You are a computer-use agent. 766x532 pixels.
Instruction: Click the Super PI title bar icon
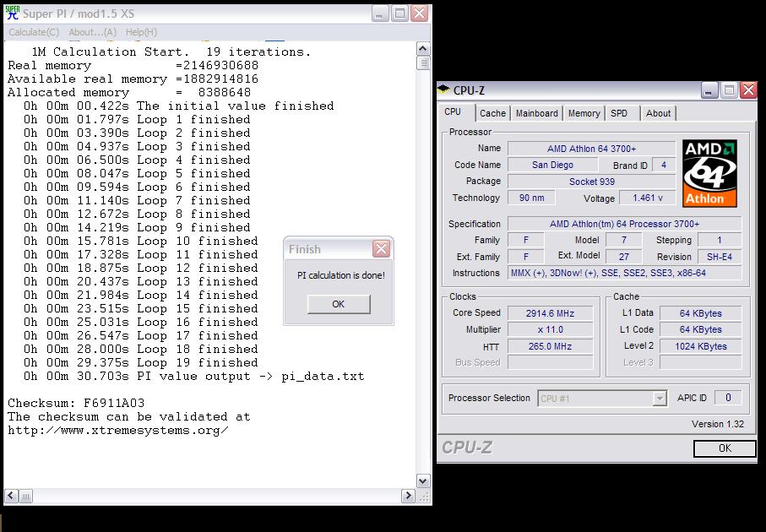12,14
